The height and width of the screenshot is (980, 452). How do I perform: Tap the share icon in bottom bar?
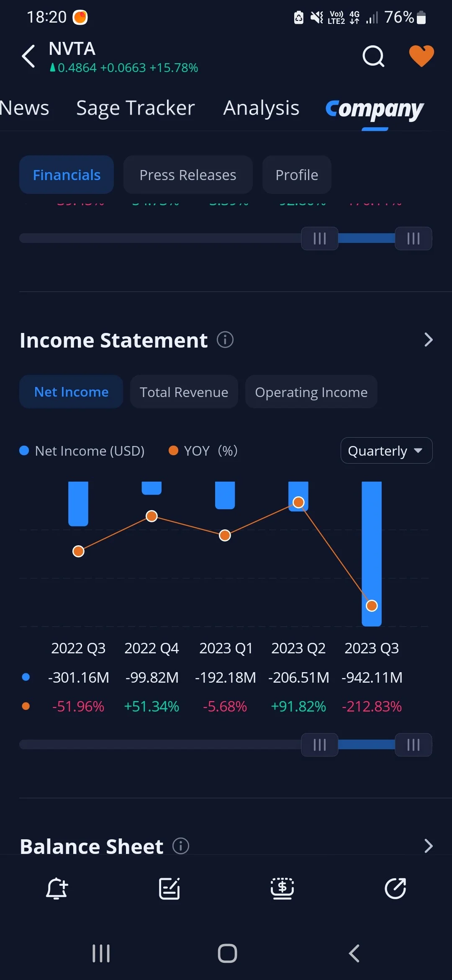pos(395,888)
